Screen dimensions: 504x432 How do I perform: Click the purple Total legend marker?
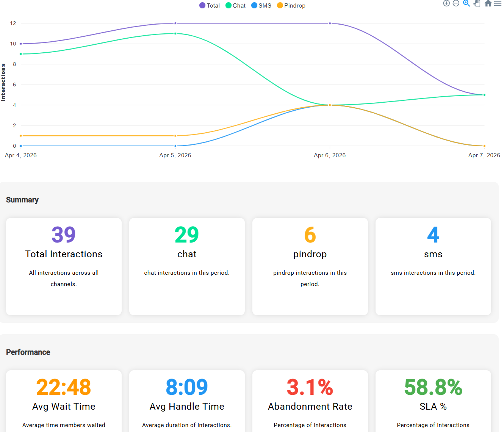coord(202,6)
